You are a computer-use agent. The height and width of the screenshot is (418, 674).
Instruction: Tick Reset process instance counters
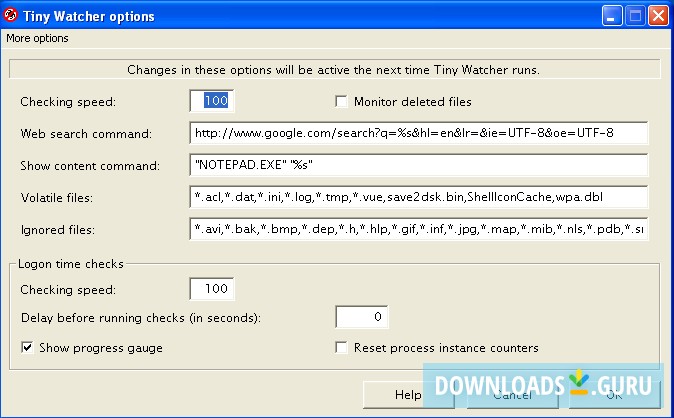(341, 347)
